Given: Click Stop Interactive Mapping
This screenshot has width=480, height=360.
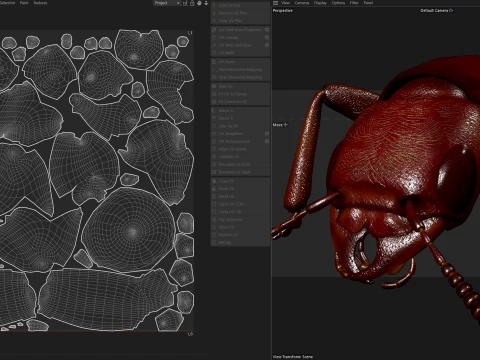Looking at the screenshot, I should [x=240, y=77].
